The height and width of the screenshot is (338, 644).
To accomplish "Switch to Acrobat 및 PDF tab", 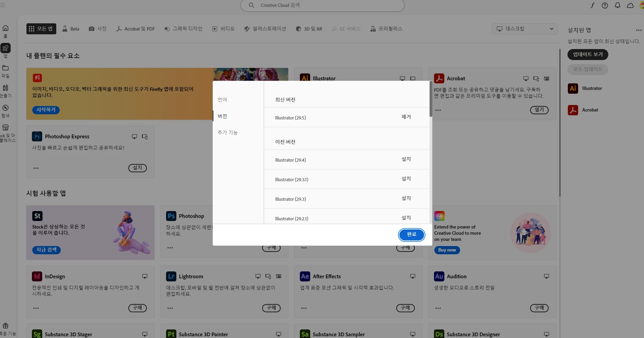I will click(136, 29).
